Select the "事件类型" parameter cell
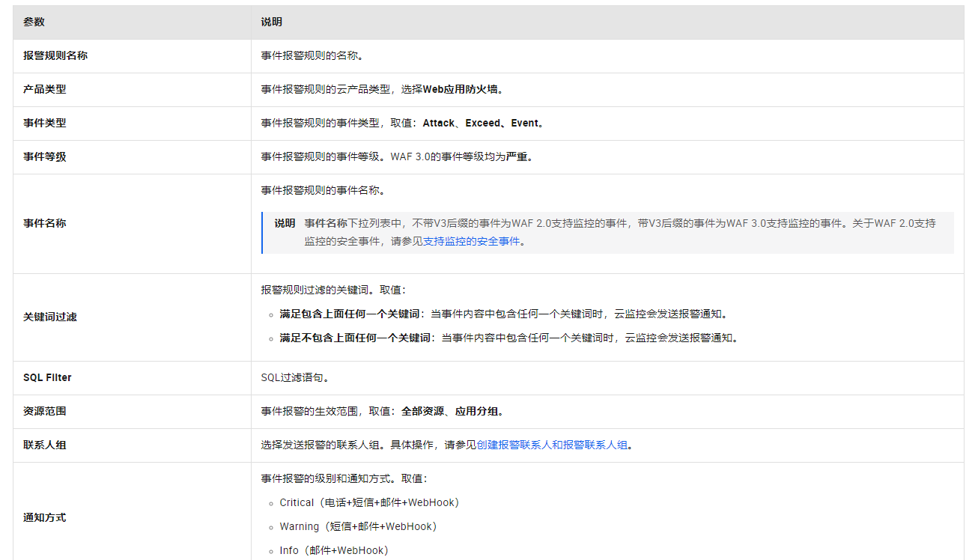 coord(132,124)
